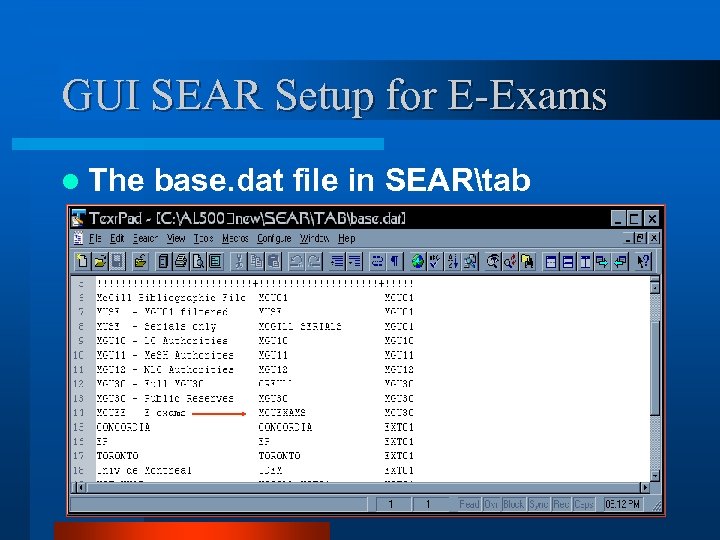This screenshot has width=720, height=540.
Task: Click the A-Z sort icon
Action: tap(453, 262)
